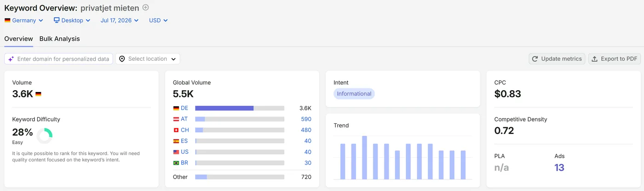Click the Global Volume 5.5K value
Image resolution: width=644 pixels, height=191 pixels.
coord(183,94)
